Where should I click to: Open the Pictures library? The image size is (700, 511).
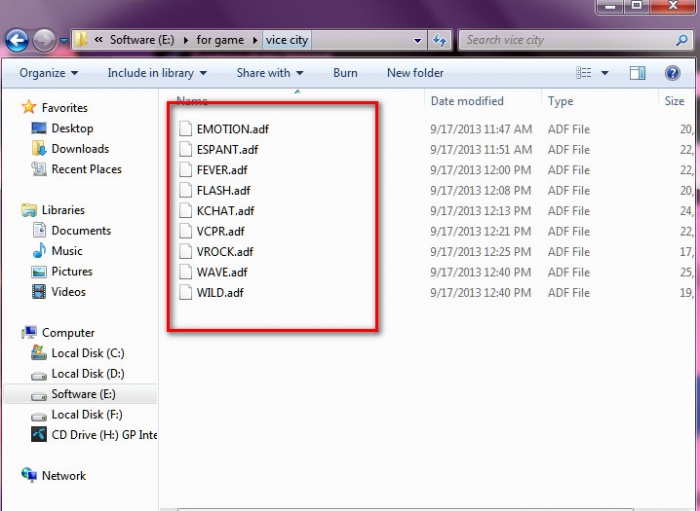(71, 271)
